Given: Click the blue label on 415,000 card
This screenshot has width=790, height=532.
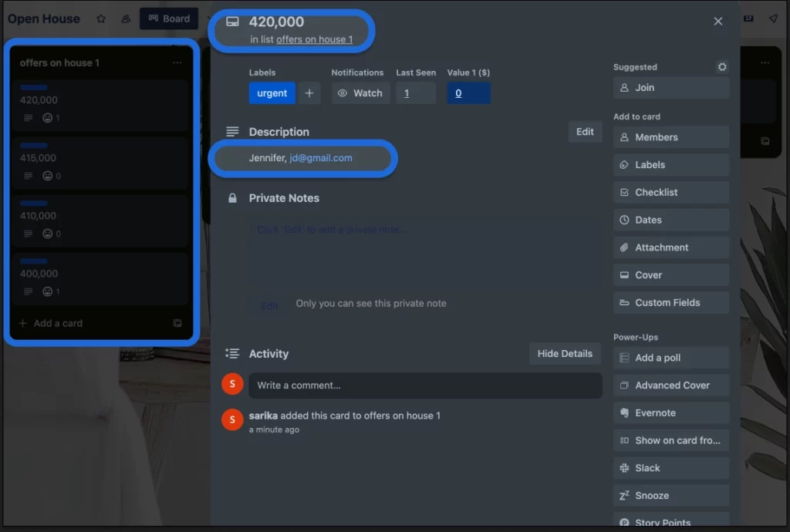Looking at the screenshot, I should [x=34, y=146].
